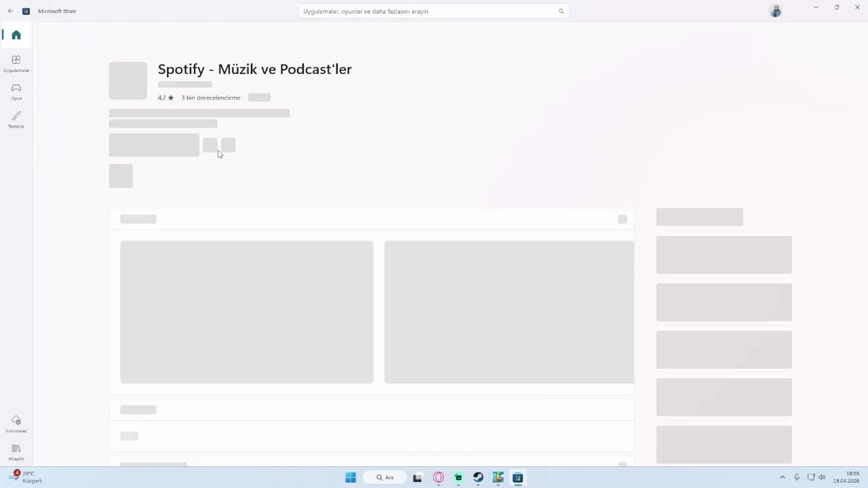The width and height of the screenshot is (868, 488).
Task: Expand hidden system tray icons
Action: pyautogui.click(x=782, y=477)
